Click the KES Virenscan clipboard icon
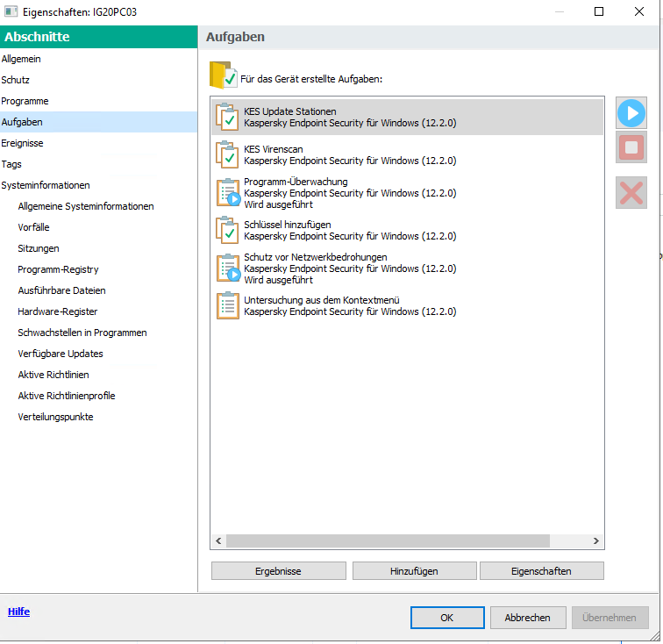The width and height of the screenshot is (663, 644). click(x=227, y=155)
